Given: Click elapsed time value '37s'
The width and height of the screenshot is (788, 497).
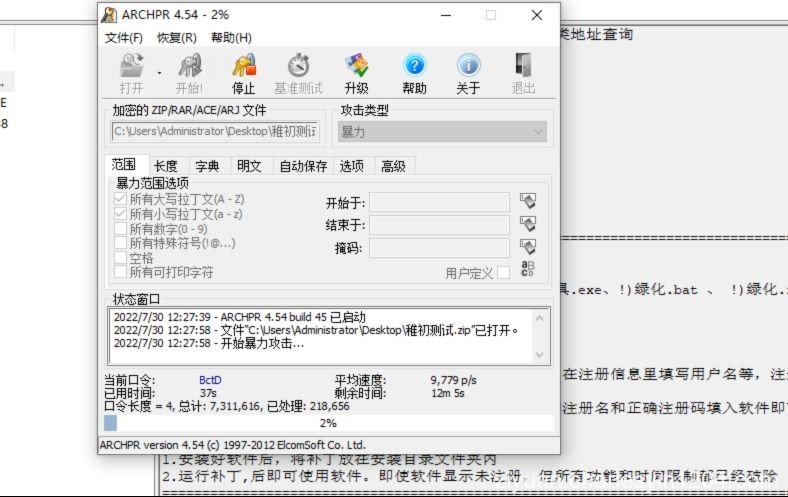Looking at the screenshot, I should (208, 393).
